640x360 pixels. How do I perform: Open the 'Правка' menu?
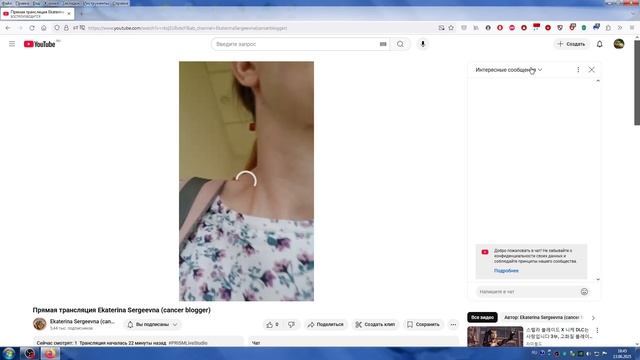pyautogui.click(x=22, y=3)
